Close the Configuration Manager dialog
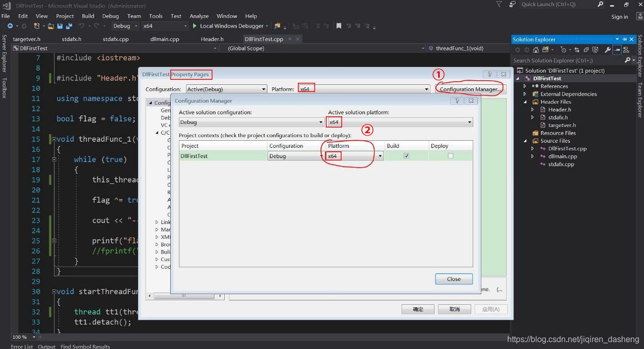Image resolution: width=644 pixels, height=349 pixels. 454,279
